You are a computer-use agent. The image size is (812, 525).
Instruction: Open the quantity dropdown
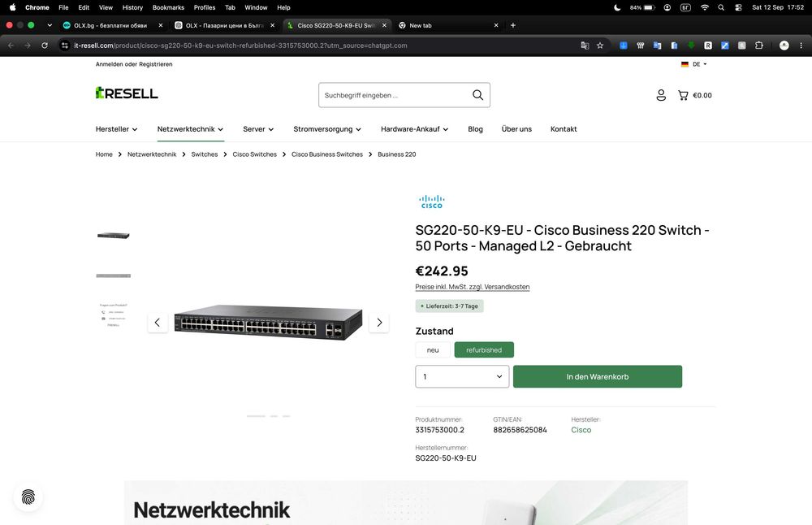[462, 376]
